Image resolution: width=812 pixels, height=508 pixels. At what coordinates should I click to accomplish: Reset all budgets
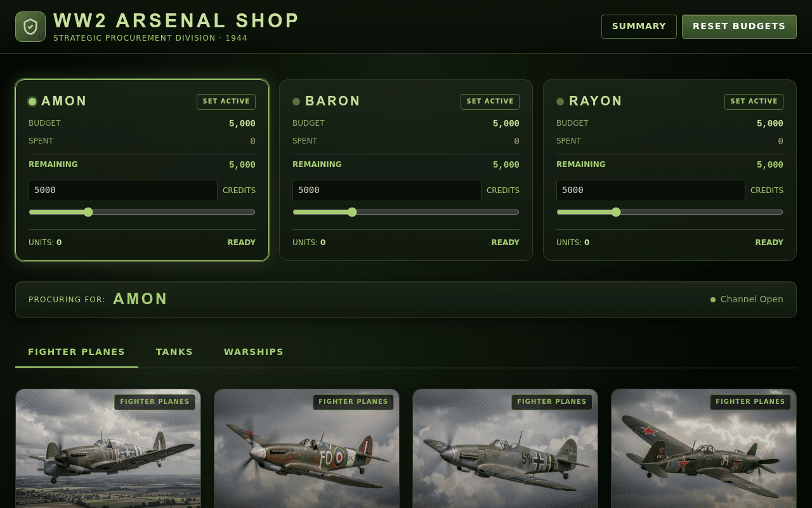click(739, 27)
